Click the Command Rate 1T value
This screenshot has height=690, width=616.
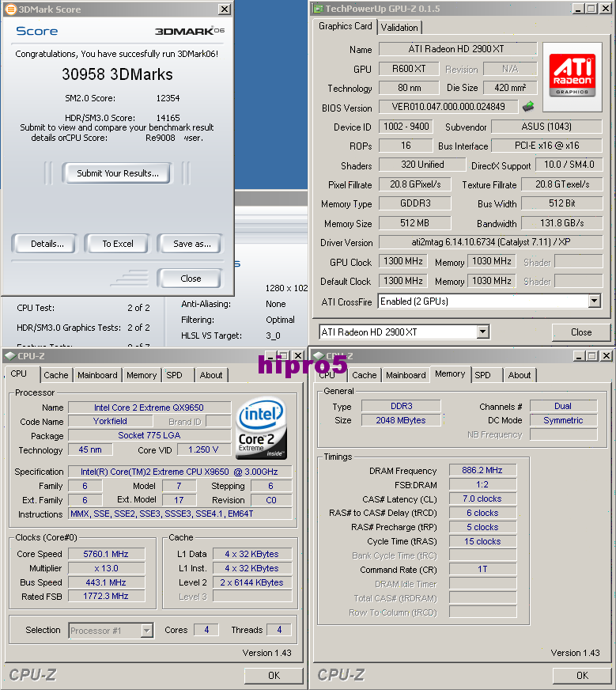coord(482,569)
